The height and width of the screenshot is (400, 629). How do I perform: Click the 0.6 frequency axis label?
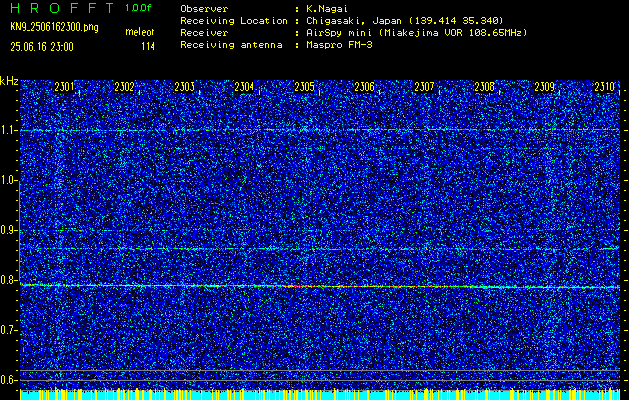[8, 380]
